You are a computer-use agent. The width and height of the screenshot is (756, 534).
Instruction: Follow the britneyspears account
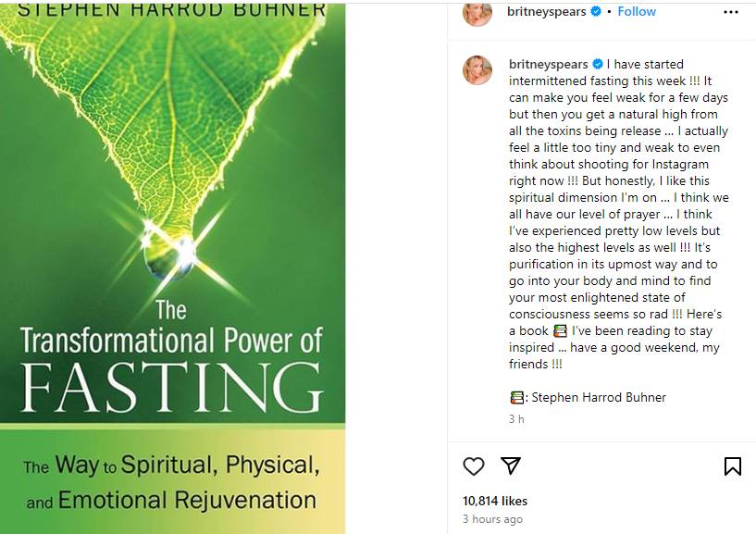[637, 11]
